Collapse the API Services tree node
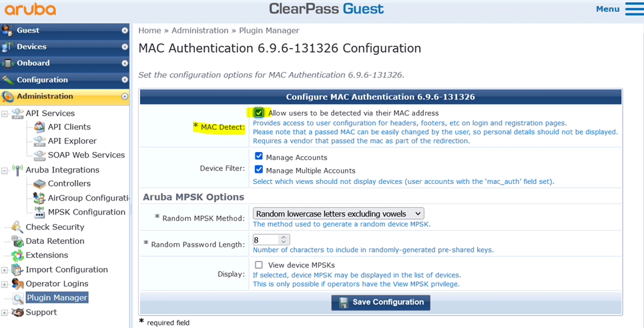 click(x=5, y=113)
